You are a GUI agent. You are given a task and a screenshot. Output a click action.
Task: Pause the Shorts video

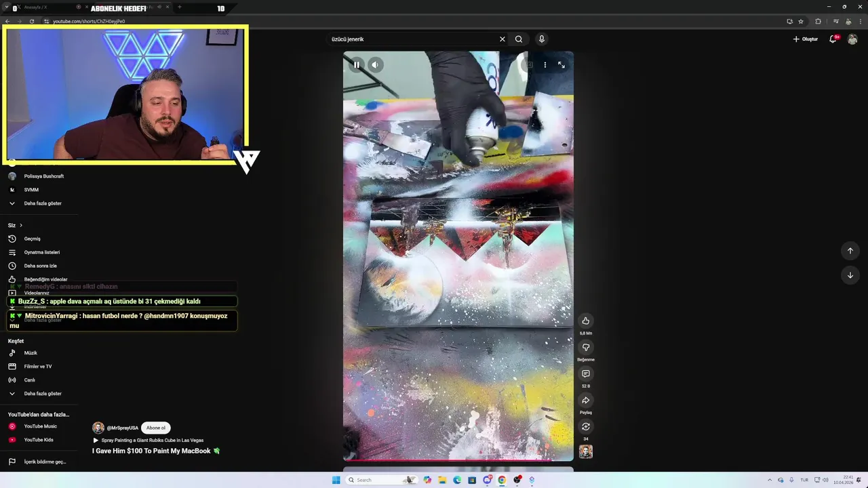pos(357,65)
